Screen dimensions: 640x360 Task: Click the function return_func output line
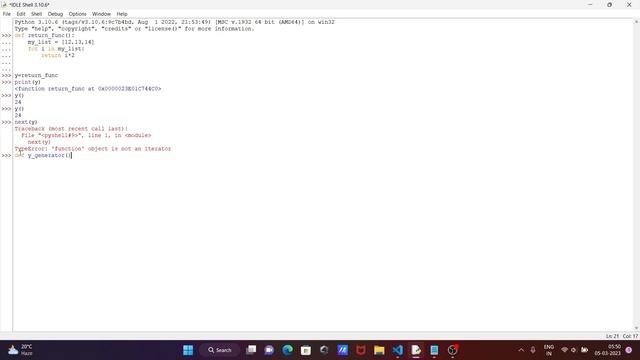88,89
